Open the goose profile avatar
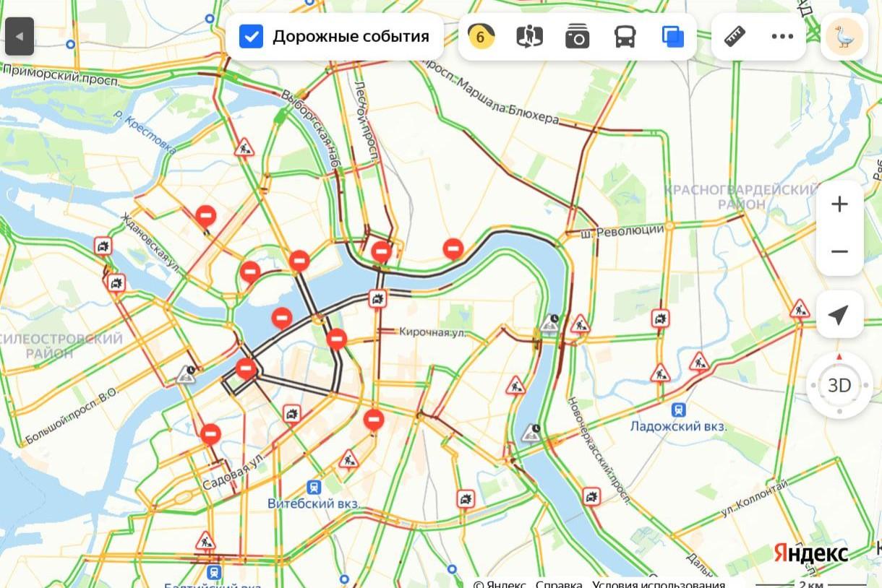 (844, 36)
